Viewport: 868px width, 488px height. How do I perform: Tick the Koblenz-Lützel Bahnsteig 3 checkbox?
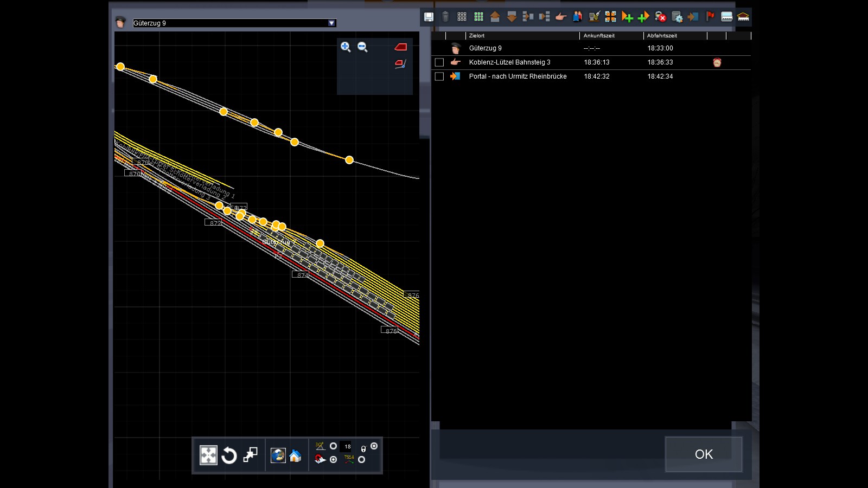439,62
